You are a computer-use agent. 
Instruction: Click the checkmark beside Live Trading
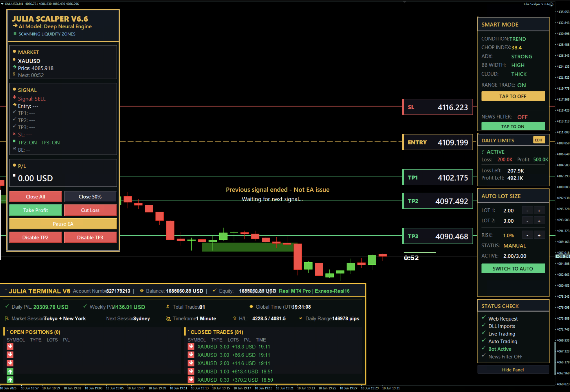(x=483, y=332)
